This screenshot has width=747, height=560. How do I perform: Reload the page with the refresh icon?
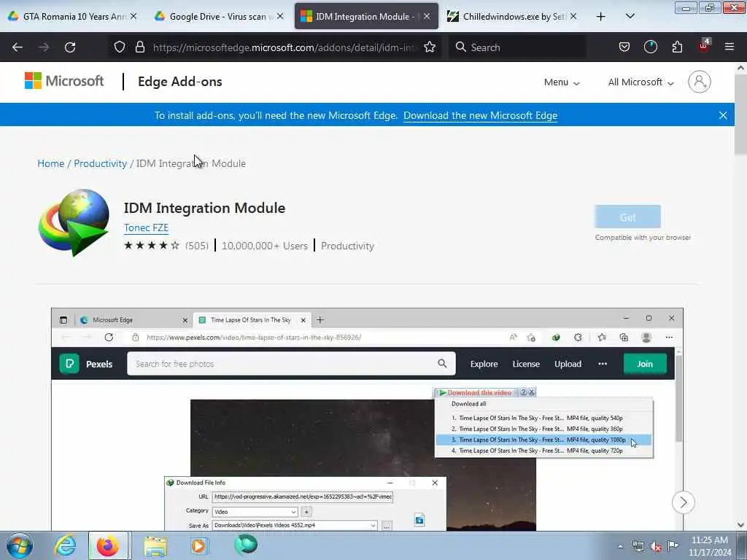click(x=70, y=47)
